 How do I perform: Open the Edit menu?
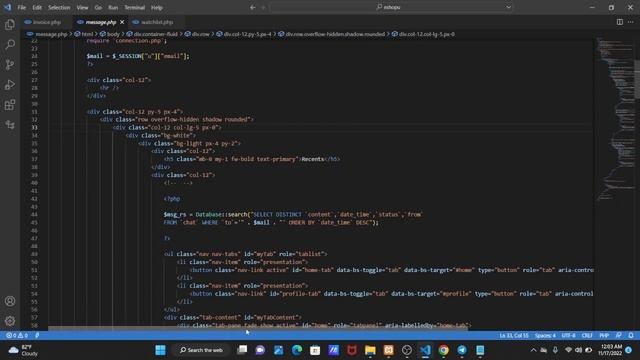tap(37, 7)
